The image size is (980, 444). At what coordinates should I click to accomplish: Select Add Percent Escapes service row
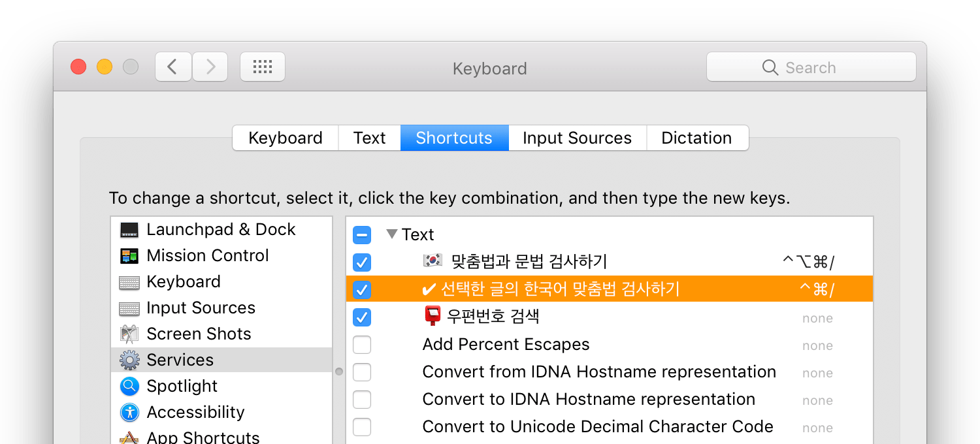610,345
